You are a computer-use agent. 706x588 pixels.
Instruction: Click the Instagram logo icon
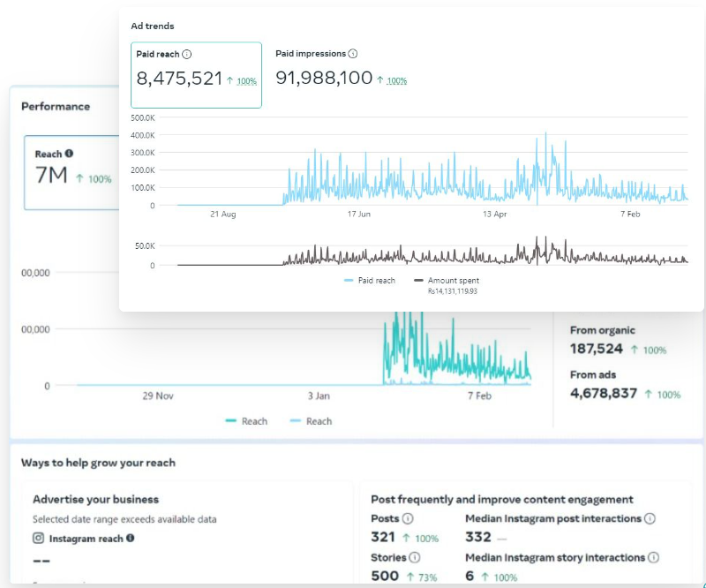point(39,538)
